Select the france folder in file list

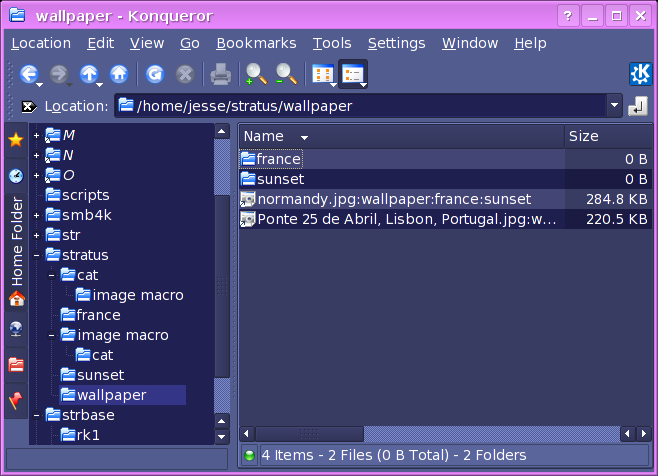(x=271, y=159)
